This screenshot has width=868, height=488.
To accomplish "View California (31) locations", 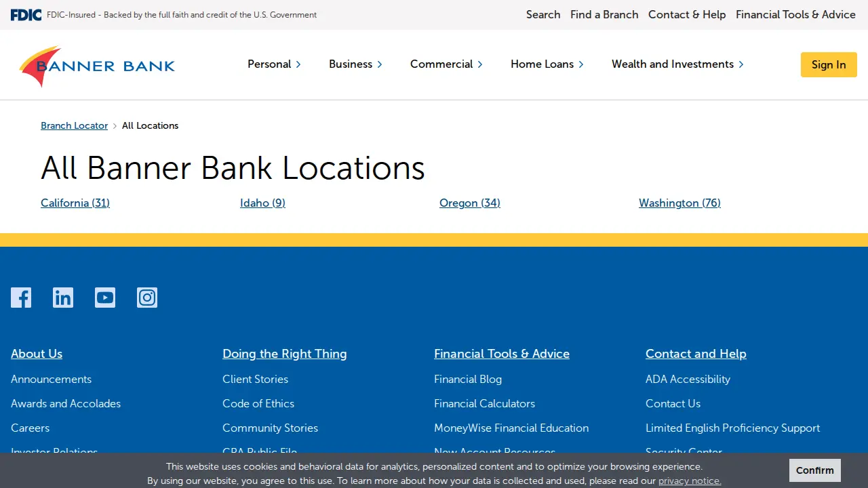I will [75, 203].
